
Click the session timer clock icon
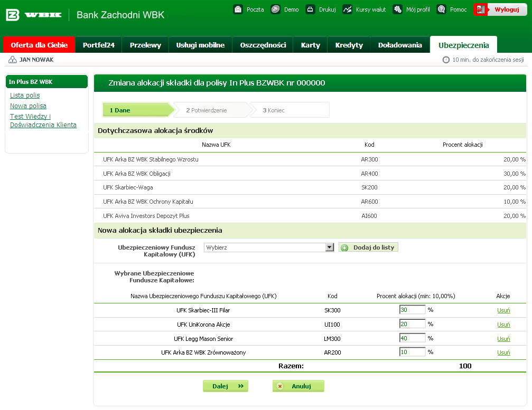point(446,60)
